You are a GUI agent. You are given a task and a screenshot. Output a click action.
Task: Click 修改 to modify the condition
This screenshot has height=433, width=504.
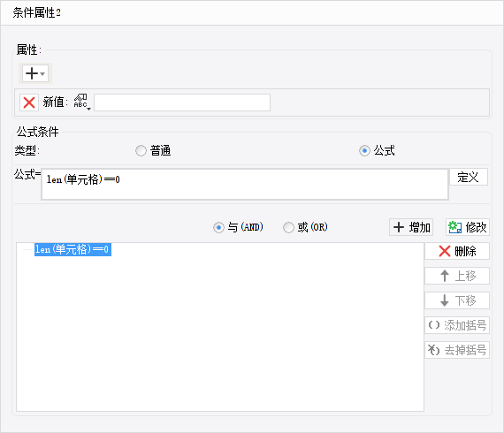(468, 227)
